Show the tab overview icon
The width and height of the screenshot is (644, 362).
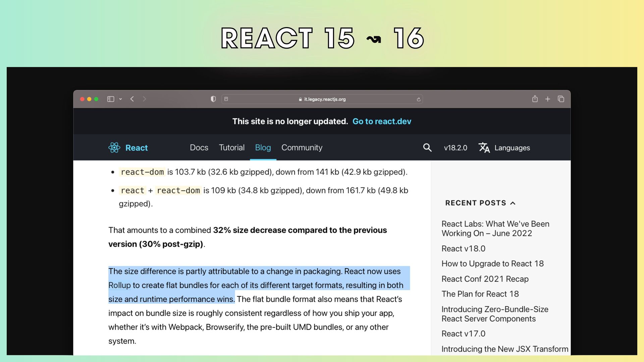pos(561,99)
